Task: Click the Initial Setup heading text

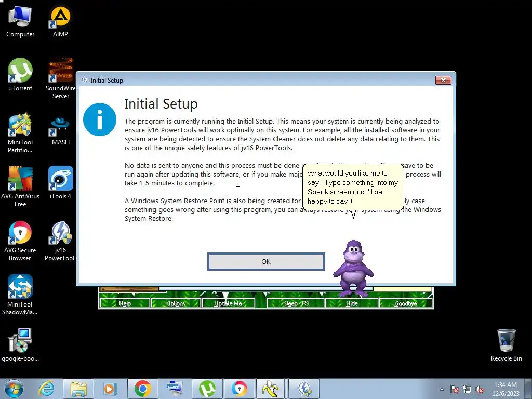Action: [x=161, y=104]
